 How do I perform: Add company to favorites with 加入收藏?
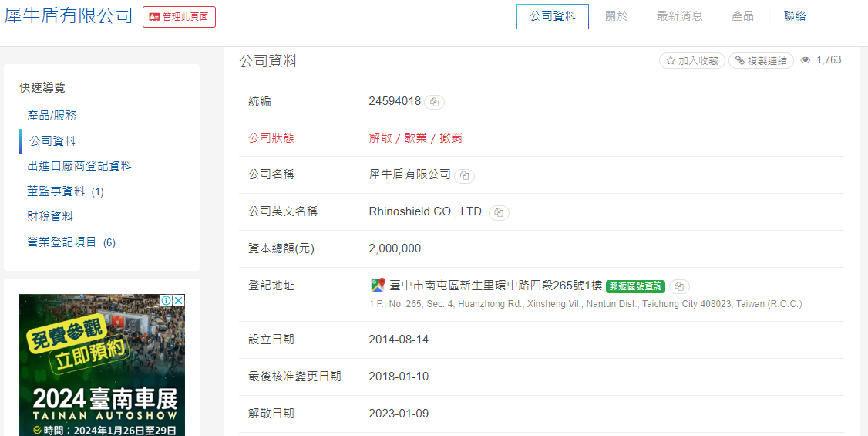click(692, 60)
